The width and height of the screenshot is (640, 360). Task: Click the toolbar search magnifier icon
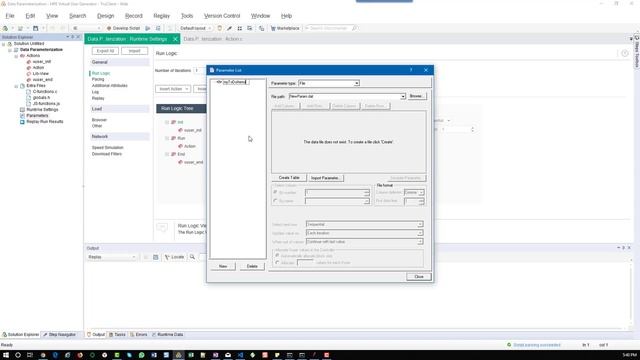tap(354, 28)
